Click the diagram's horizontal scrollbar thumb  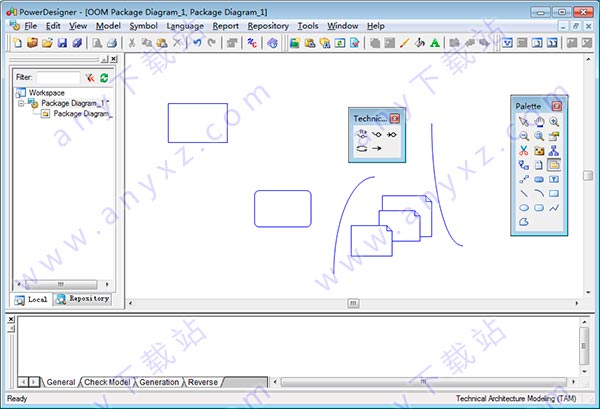352,302
